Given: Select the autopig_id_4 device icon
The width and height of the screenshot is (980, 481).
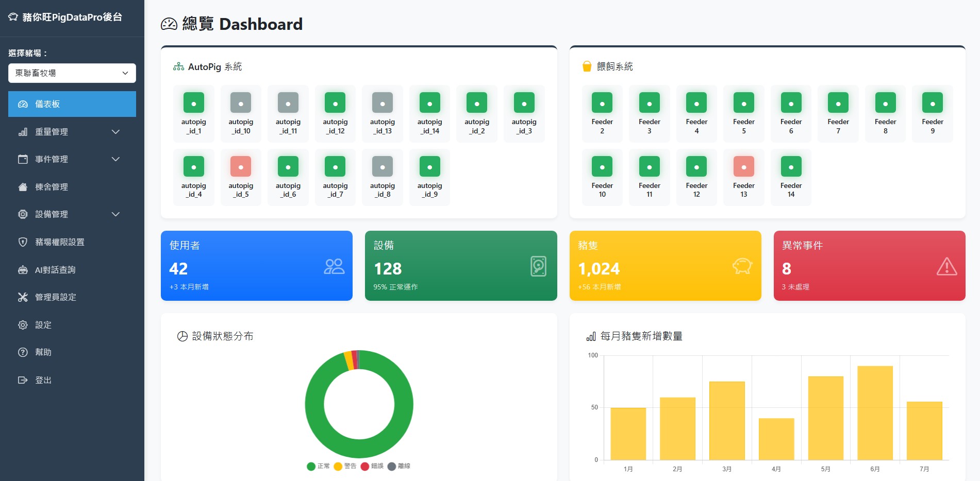Looking at the screenshot, I should 194,166.
